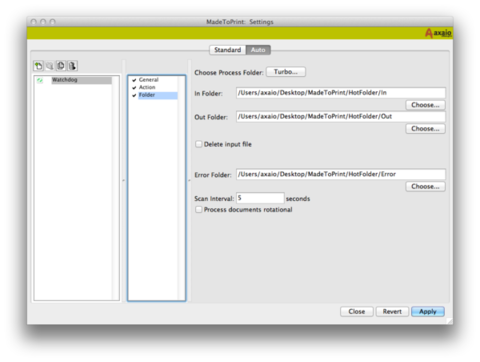Switch to the Standard tab
The width and height of the screenshot is (480, 362).
click(x=228, y=50)
